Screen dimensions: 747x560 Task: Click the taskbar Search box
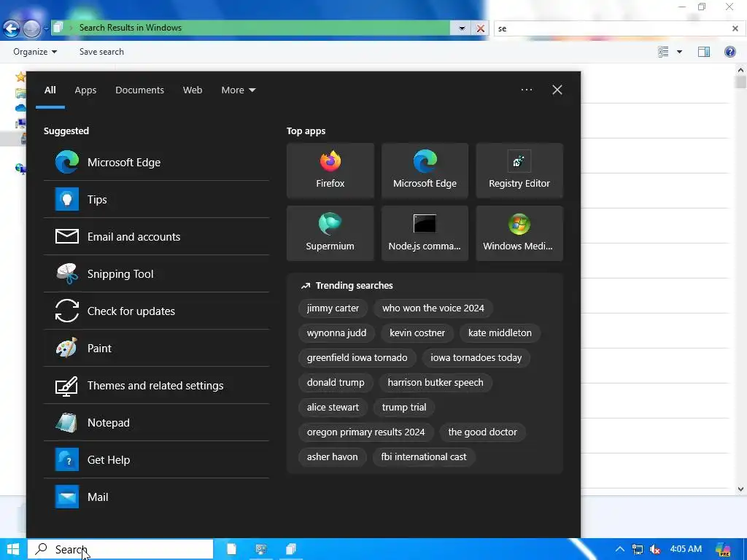(120, 550)
